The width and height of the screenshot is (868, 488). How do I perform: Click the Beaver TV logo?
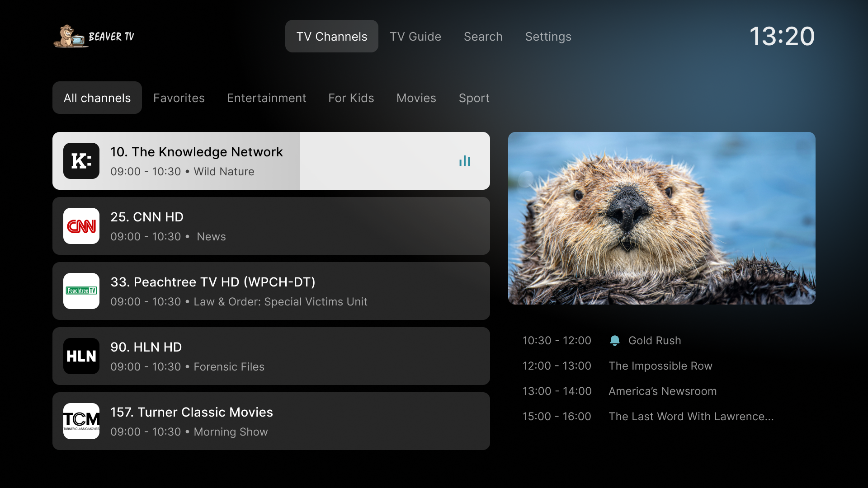click(94, 36)
